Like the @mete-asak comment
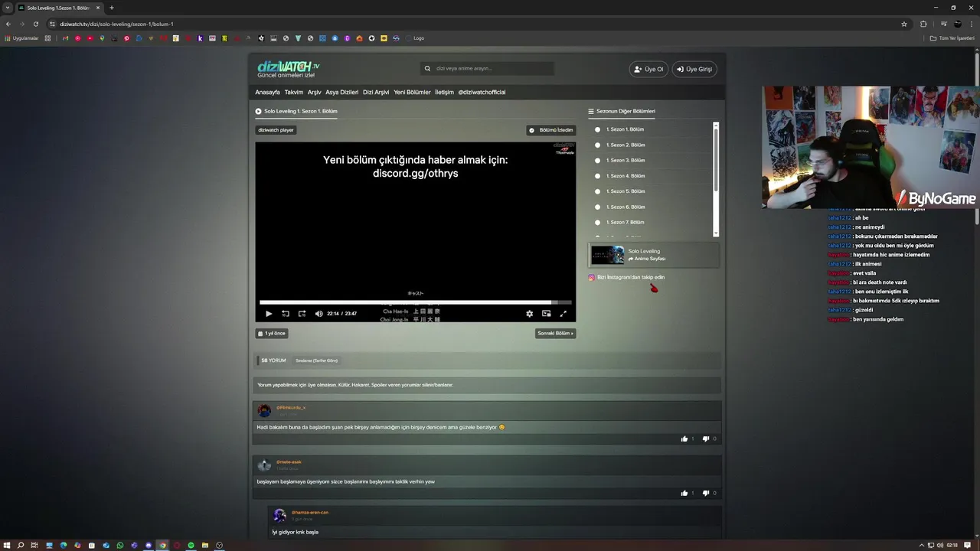980x551 pixels. [684, 493]
